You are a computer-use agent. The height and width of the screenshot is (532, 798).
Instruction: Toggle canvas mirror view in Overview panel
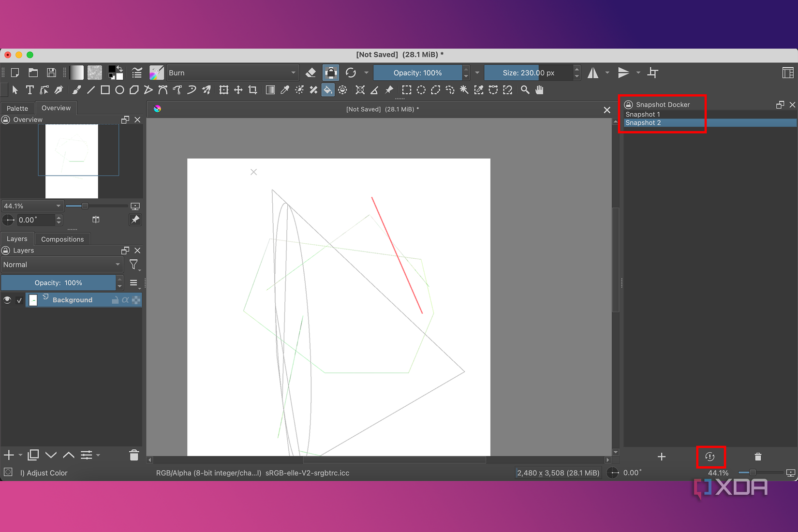tap(96, 220)
